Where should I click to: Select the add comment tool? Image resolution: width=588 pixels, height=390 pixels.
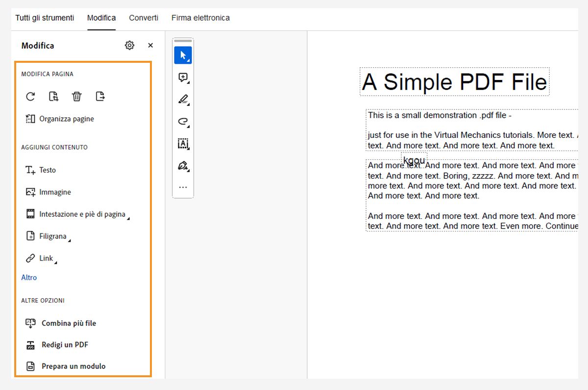[183, 78]
